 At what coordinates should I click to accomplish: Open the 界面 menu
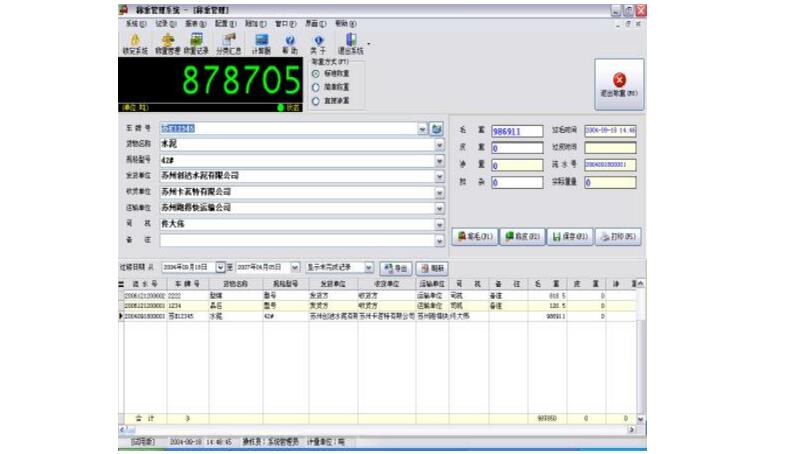click(316, 24)
